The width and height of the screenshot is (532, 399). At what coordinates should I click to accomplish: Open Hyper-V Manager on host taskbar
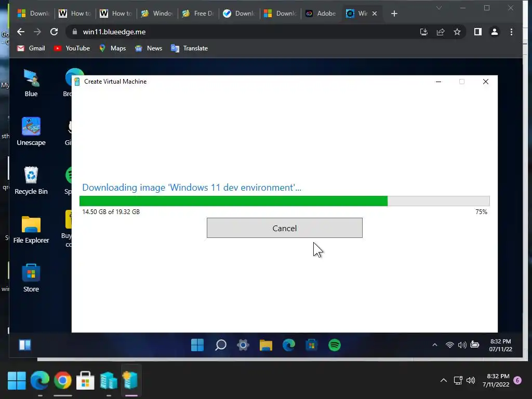(109, 381)
